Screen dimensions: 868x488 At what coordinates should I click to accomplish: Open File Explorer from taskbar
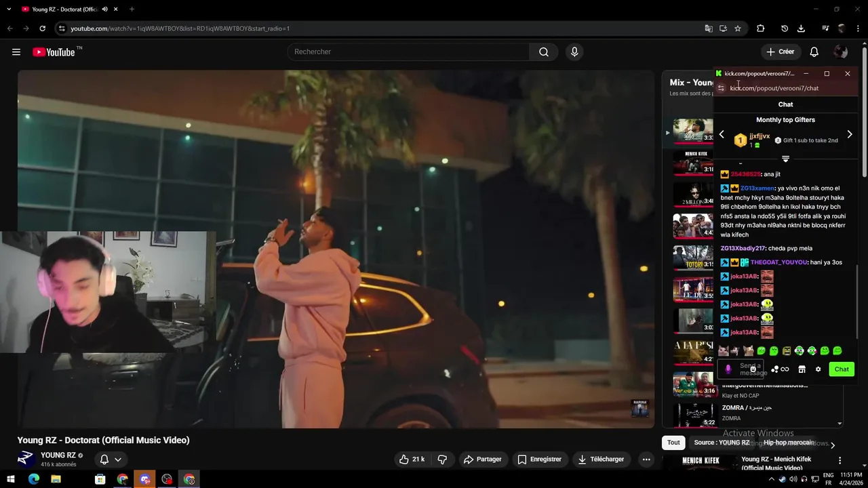pos(56,479)
